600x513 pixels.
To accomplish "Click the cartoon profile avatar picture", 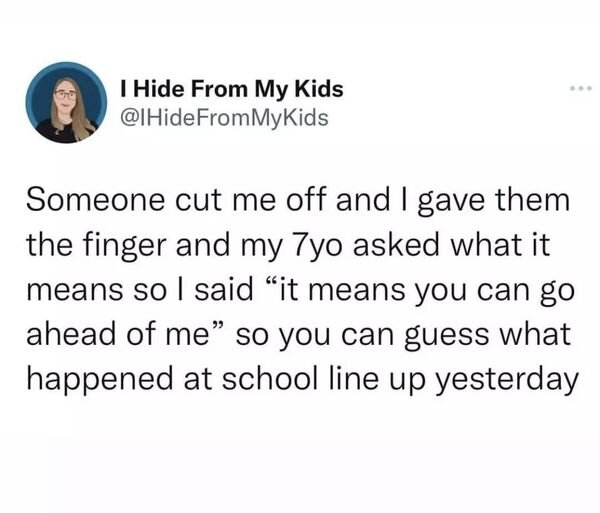I will click(x=68, y=102).
